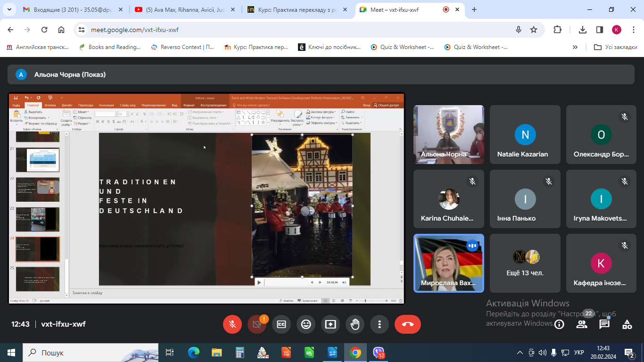Open the Activities panel icon

[x=627, y=324]
